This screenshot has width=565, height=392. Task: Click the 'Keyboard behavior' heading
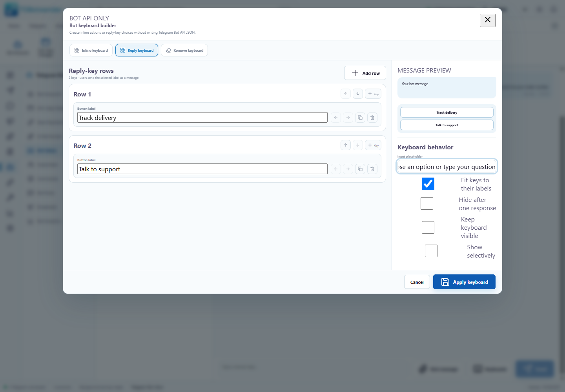click(x=425, y=147)
